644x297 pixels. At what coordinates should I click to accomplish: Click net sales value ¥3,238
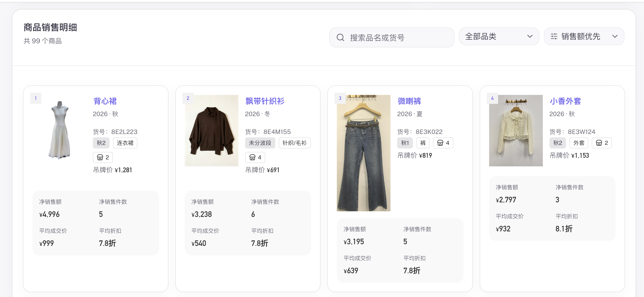coord(202,214)
